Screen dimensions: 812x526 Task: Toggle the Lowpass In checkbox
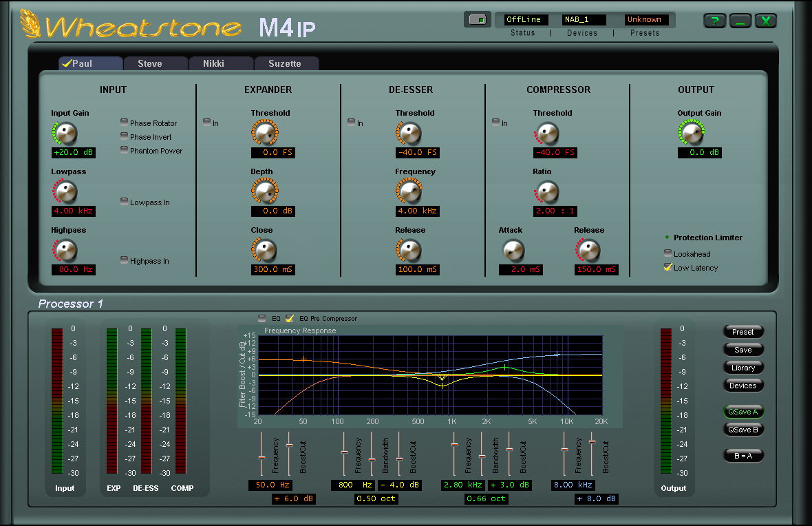click(125, 202)
